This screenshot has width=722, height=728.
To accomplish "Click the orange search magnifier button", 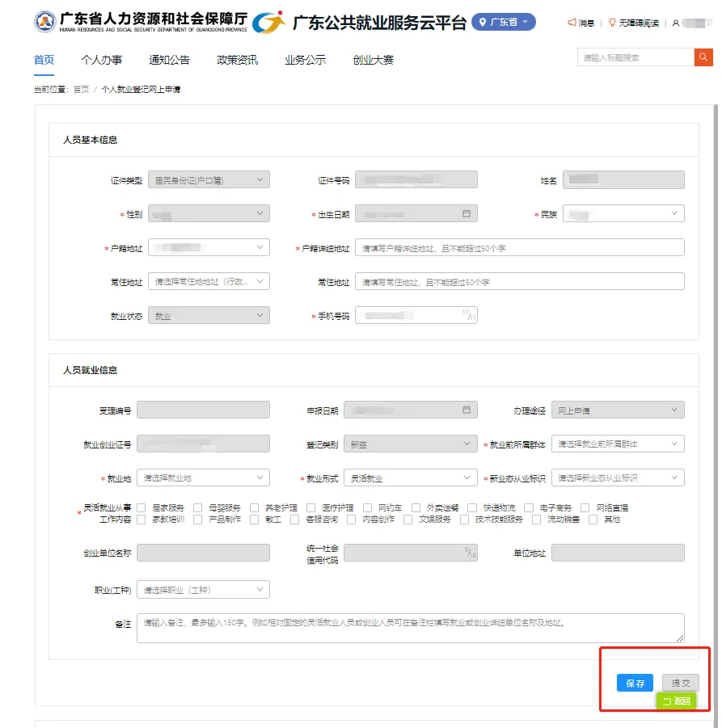I will point(703,57).
